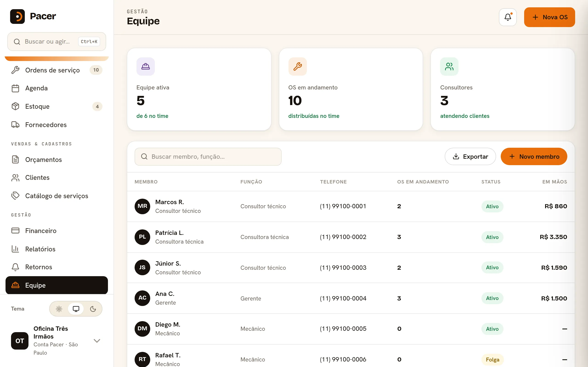588x367 pixels.
Task: Click the MR avatar for Marcos R.
Action: pos(142,206)
